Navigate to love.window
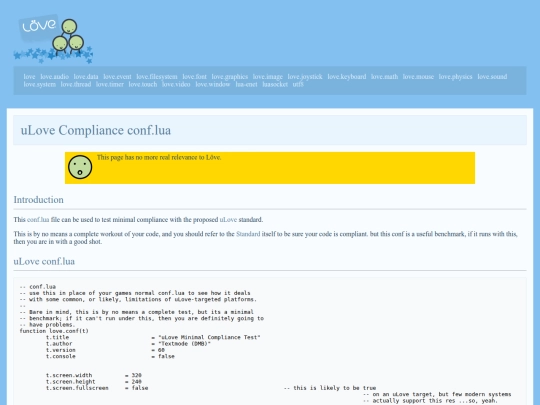 tap(212, 84)
